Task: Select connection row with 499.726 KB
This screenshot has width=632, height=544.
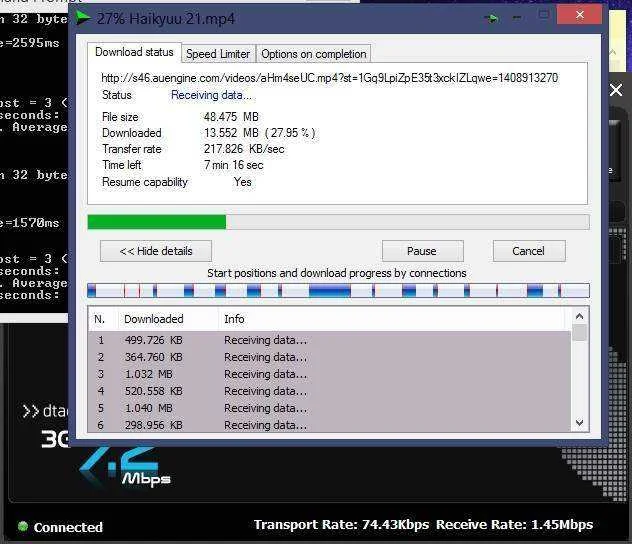Action: coord(330,340)
